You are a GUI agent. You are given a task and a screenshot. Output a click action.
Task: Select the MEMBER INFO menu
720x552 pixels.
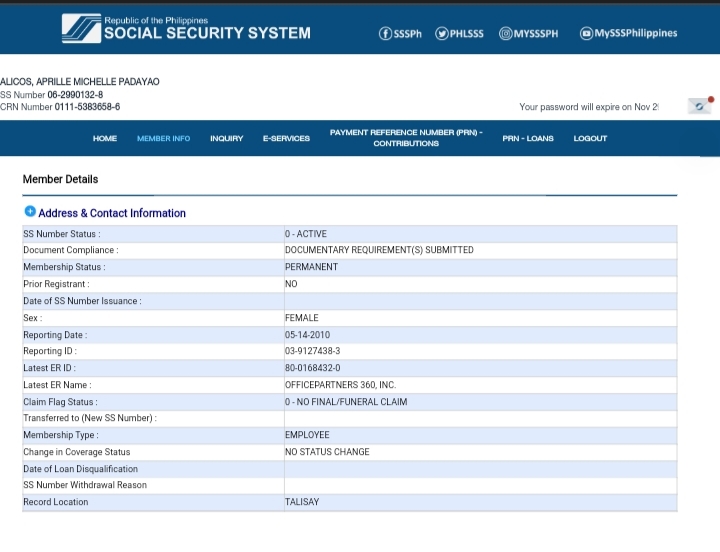click(163, 138)
